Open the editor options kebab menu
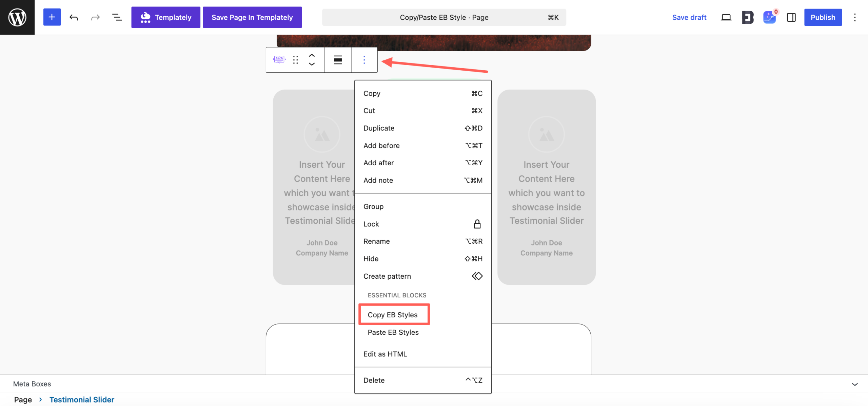868x406 pixels. coord(855,17)
